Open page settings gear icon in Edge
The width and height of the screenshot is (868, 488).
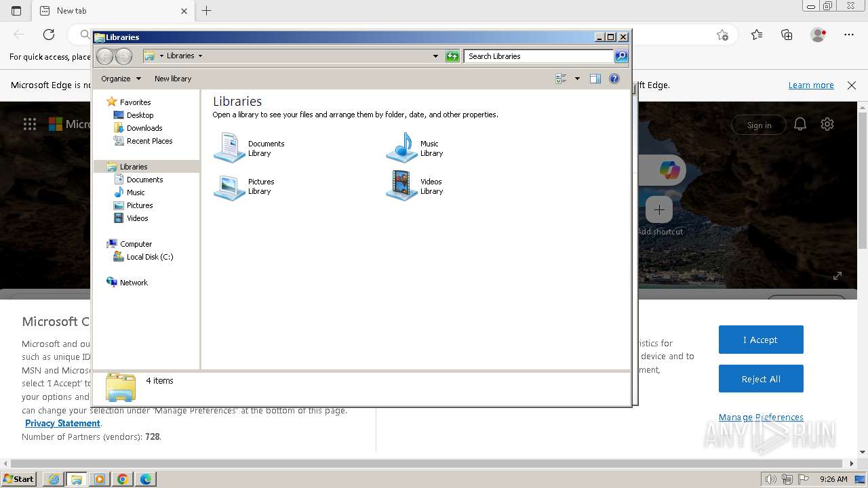827,124
